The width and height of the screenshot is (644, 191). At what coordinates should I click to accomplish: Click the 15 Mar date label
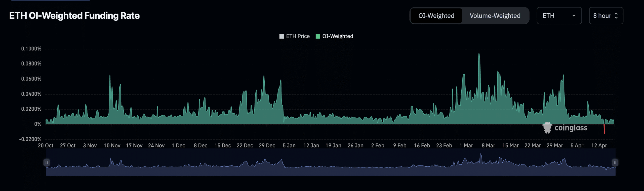pos(510,146)
